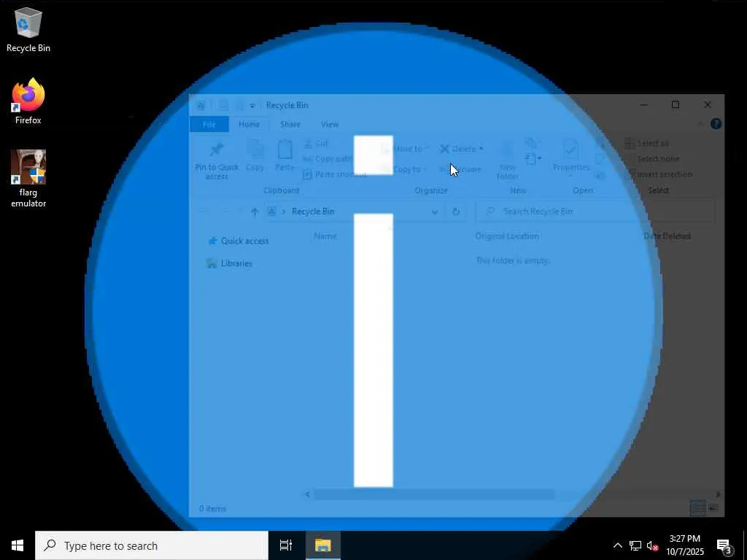Image resolution: width=747 pixels, height=560 pixels.
Task: Open the network tray icon
Action: (635, 545)
